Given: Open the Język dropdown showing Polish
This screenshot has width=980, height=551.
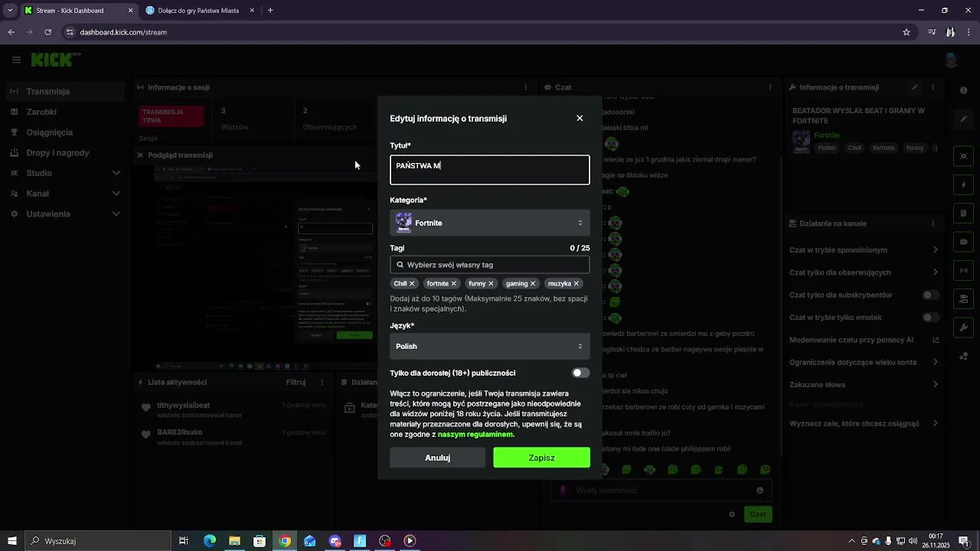Looking at the screenshot, I should click(x=490, y=347).
